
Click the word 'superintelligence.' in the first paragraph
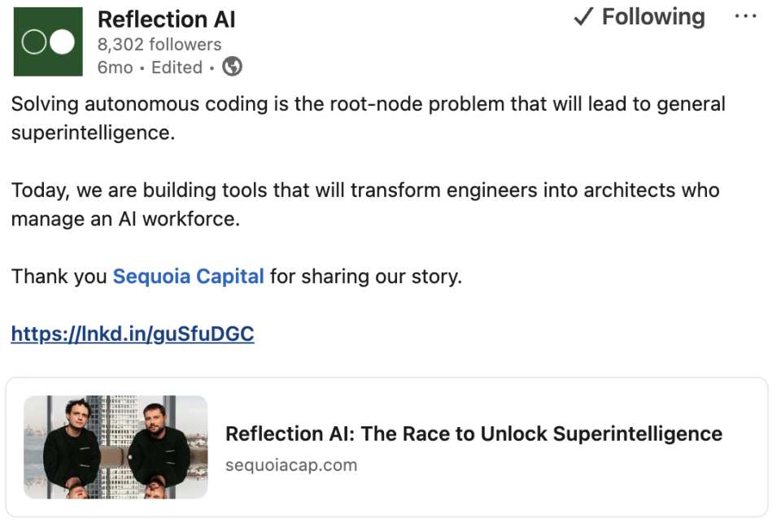[x=93, y=133]
